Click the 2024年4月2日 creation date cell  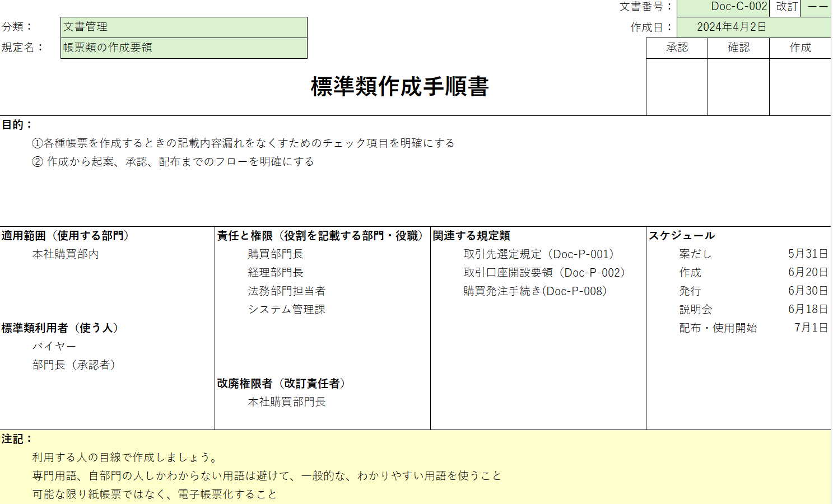tap(754, 27)
